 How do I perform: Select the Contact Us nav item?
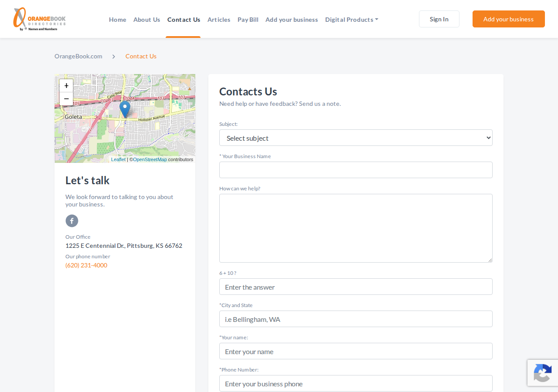click(184, 20)
